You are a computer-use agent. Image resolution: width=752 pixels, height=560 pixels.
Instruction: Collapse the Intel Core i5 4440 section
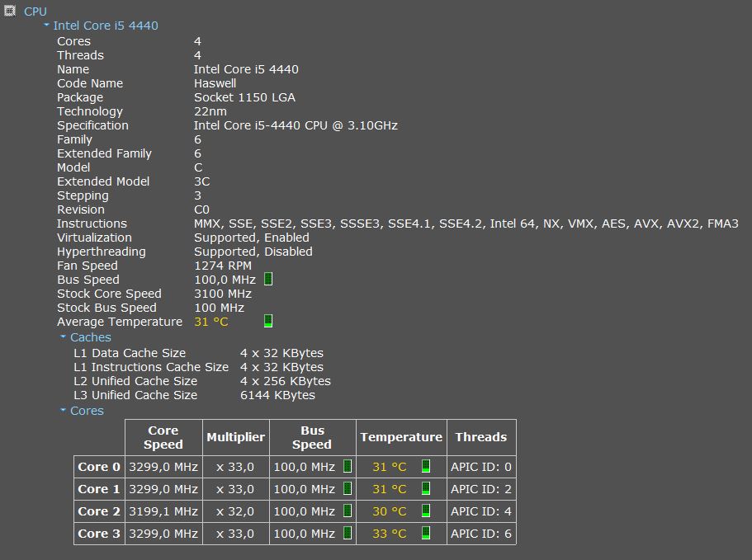tap(45, 26)
